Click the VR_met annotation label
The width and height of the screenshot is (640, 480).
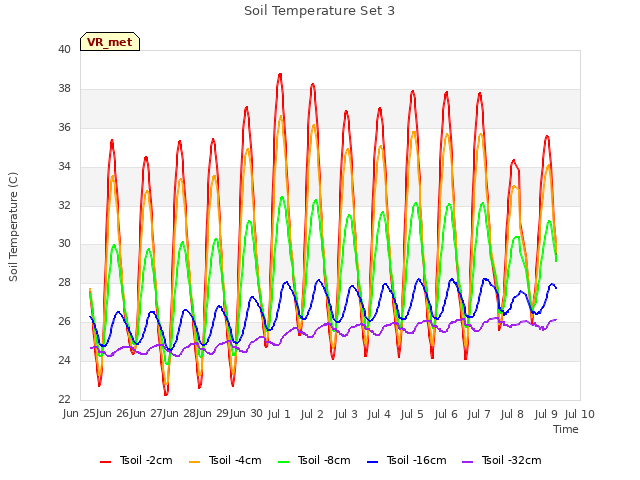(110, 42)
